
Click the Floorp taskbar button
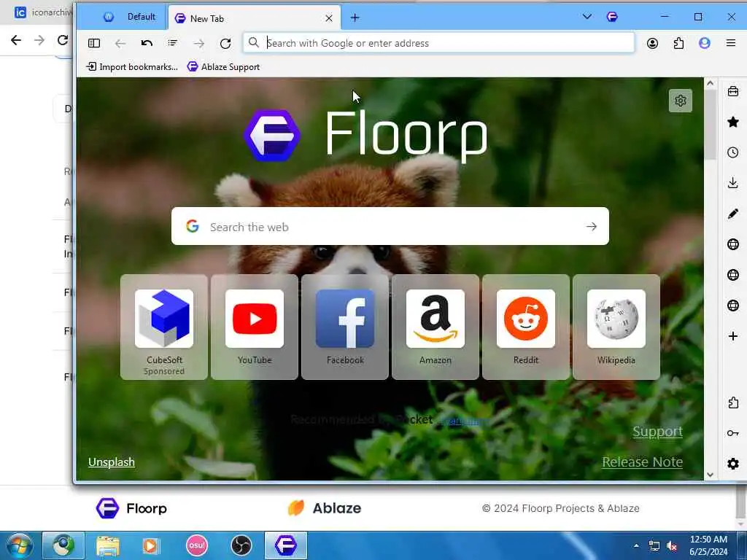click(286, 545)
